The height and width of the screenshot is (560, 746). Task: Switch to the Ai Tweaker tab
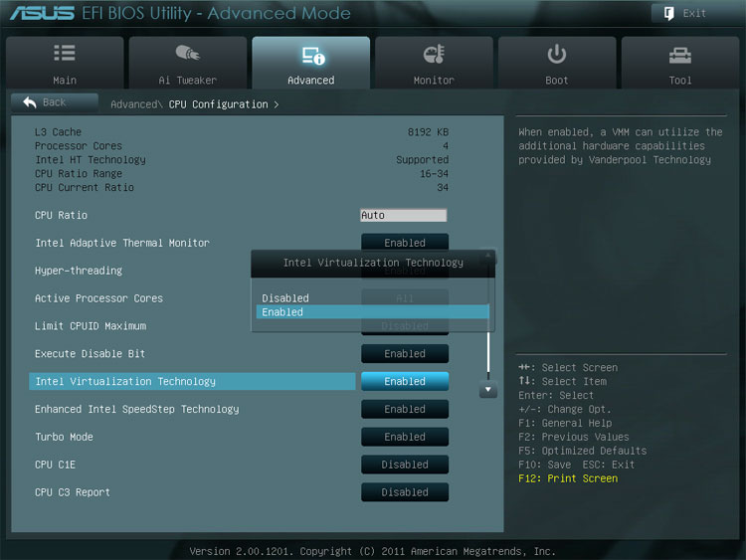(x=187, y=63)
